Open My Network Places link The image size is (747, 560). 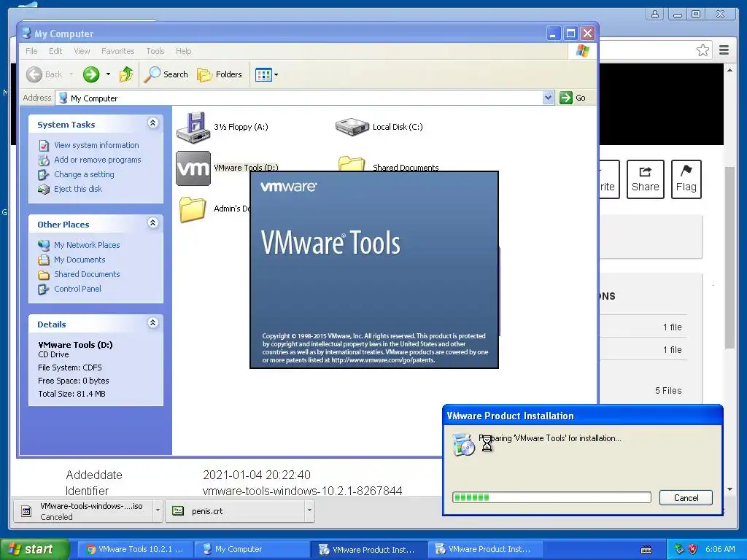coord(87,245)
